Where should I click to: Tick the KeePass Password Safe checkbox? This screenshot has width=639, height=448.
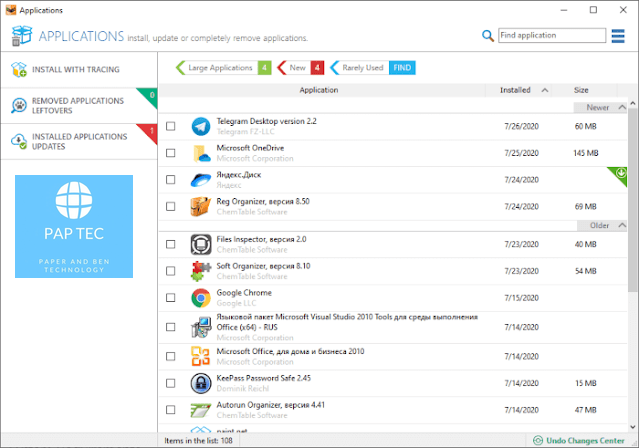[x=171, y=383]
